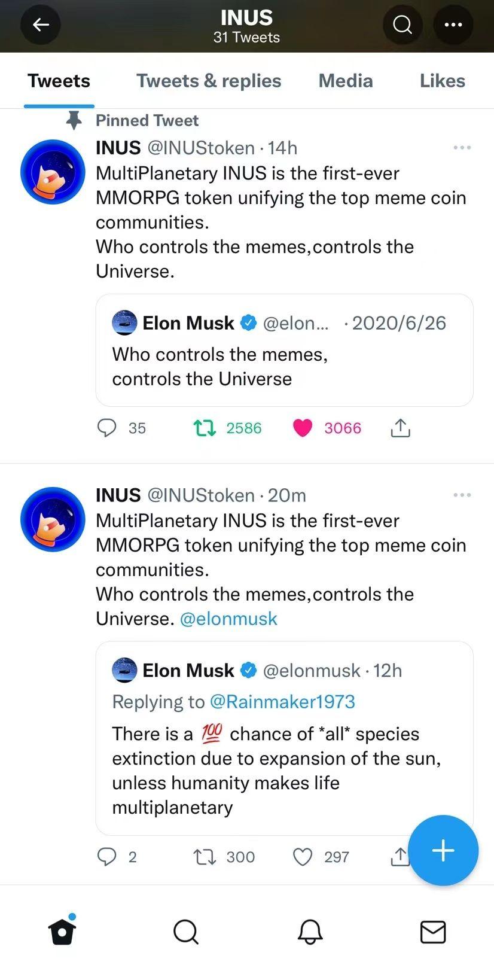The height and width of the screenshot is (980, 494).
Task: Switch to Tweets & replies tab
Action: pos(209,81)
